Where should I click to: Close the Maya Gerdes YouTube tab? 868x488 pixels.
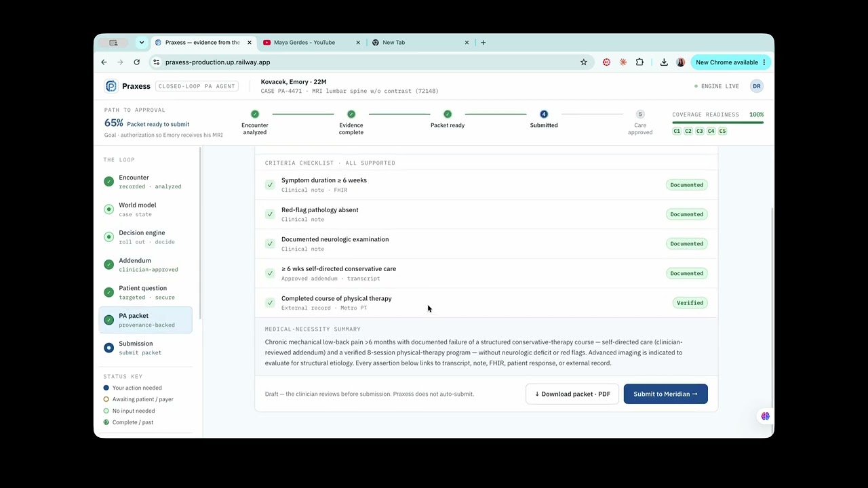tap(358, 42)
